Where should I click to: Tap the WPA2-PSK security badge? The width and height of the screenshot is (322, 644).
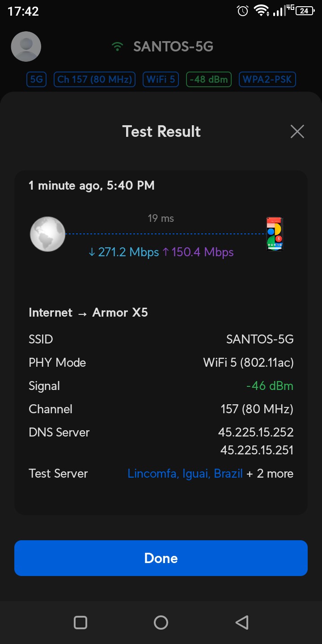[x=267, y=80]
